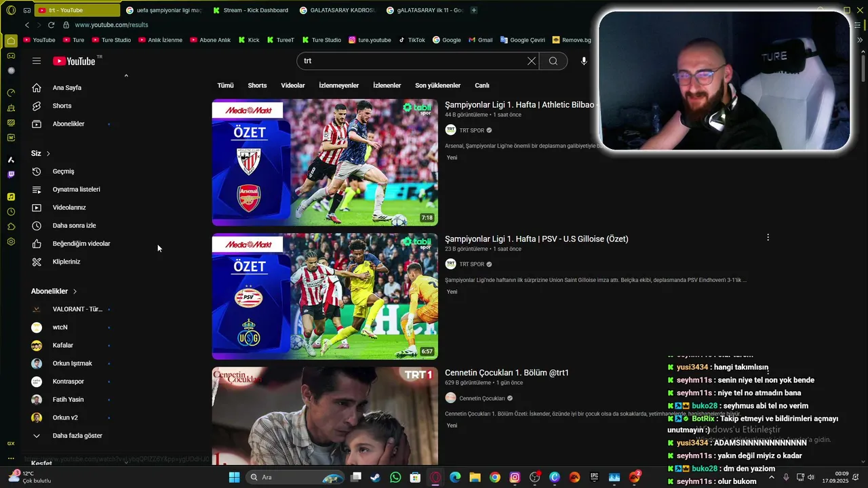Select the İzlenmeyenler filter chip
The image size is (868, 488).
[338, 85]
